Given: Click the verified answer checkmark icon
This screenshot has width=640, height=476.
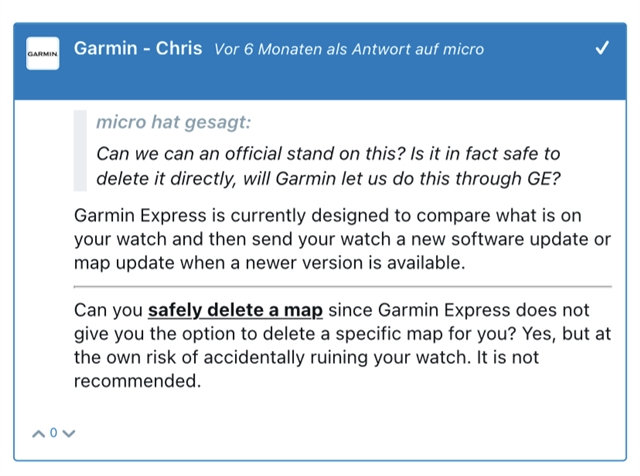Looking at the screenshot, I should [602, 48].
